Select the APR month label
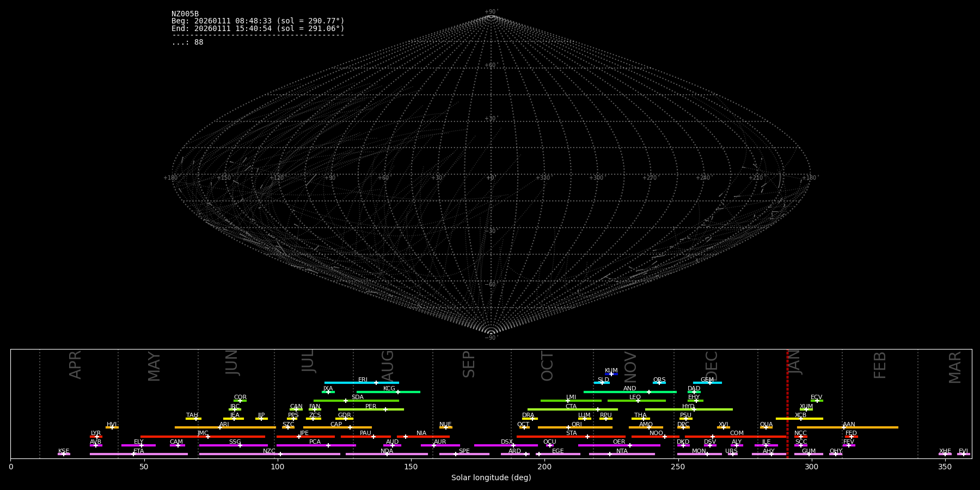980x490 pixels. pyautogui.click(x=75, y=365)
